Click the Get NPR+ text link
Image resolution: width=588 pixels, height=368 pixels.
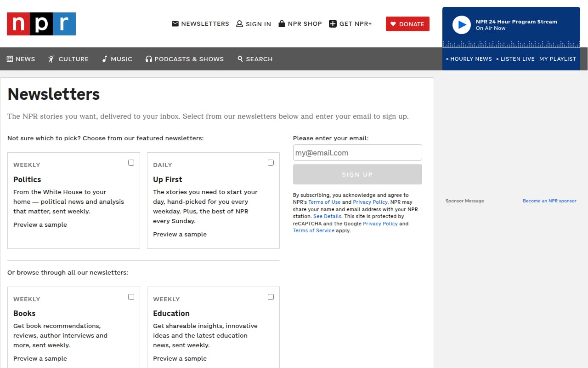(356, 23)
